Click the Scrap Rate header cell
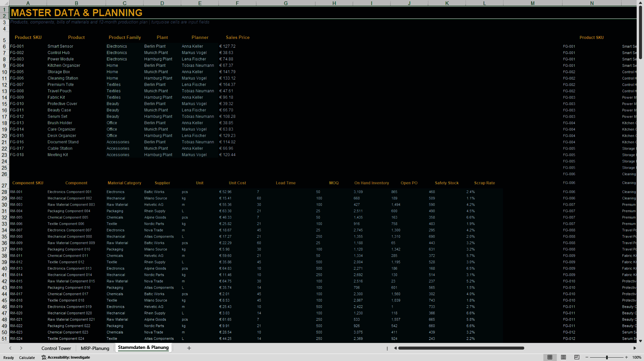 (x=484, y=183)
